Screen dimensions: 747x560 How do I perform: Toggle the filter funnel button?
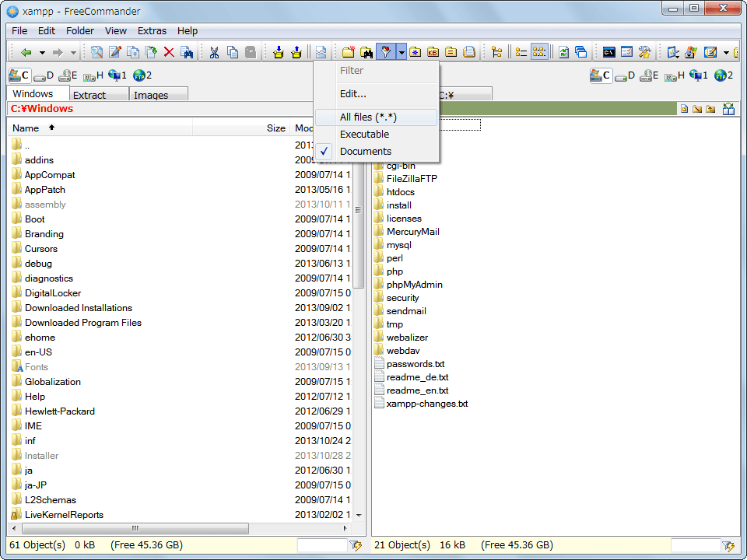[x=386, y=52]
